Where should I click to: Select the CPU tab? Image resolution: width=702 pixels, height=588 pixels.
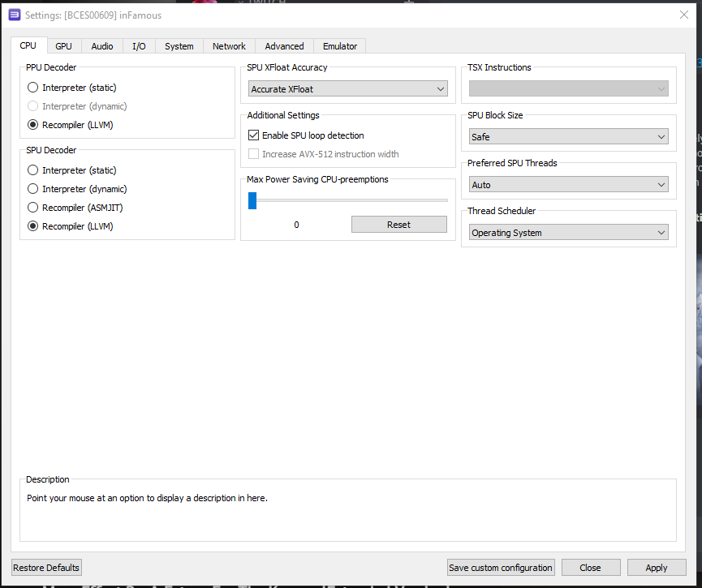(x=28, y=45)
